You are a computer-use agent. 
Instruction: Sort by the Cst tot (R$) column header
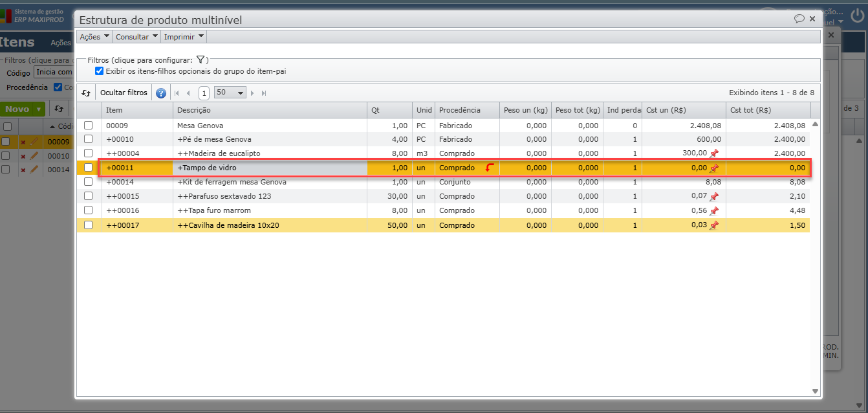[x=768, y=110]
